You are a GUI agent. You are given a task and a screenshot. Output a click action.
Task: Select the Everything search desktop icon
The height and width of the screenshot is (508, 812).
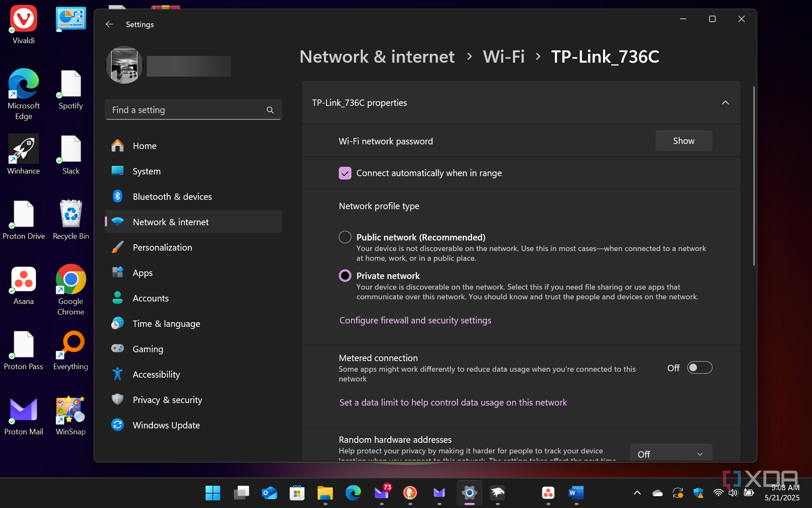point(71,351)
